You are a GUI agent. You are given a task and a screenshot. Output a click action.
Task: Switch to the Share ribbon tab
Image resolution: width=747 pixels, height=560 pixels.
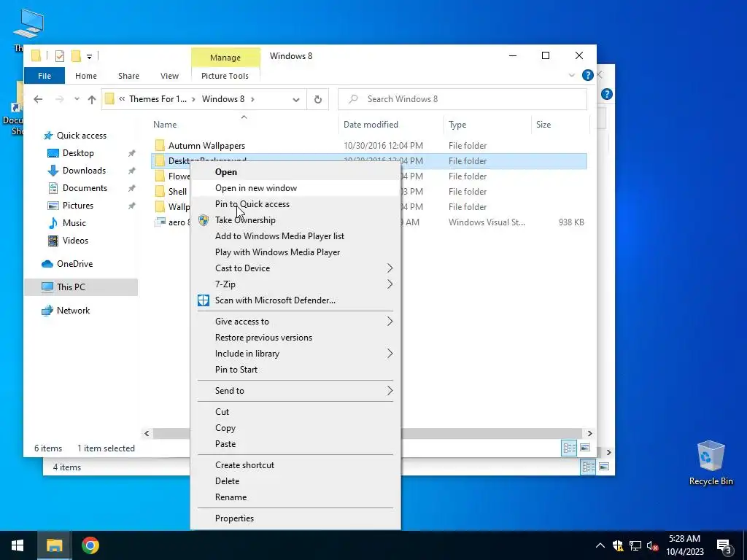(x=128, y=76)
